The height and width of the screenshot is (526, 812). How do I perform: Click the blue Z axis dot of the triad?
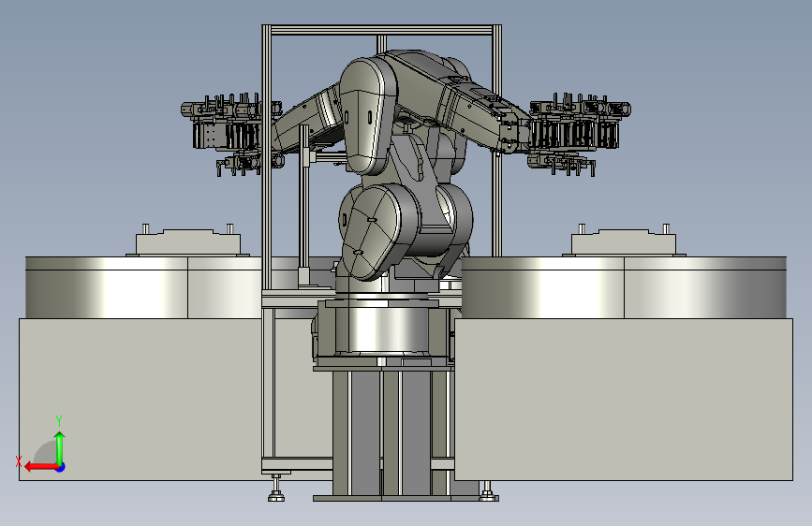coord(61,467)
